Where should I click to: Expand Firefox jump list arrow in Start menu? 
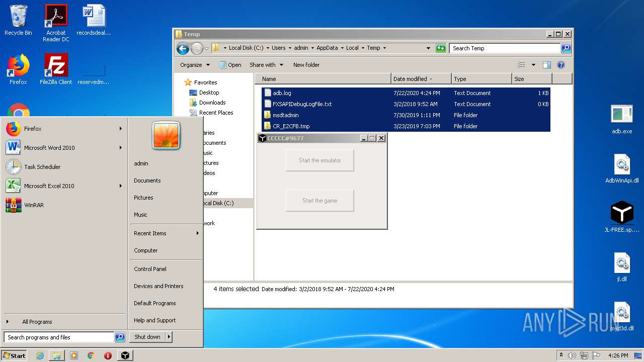121,129
